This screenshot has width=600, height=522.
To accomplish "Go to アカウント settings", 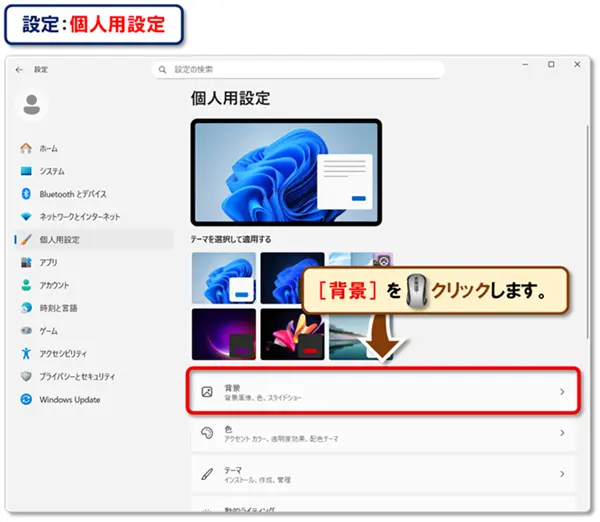I will click(x=93, y=285).
